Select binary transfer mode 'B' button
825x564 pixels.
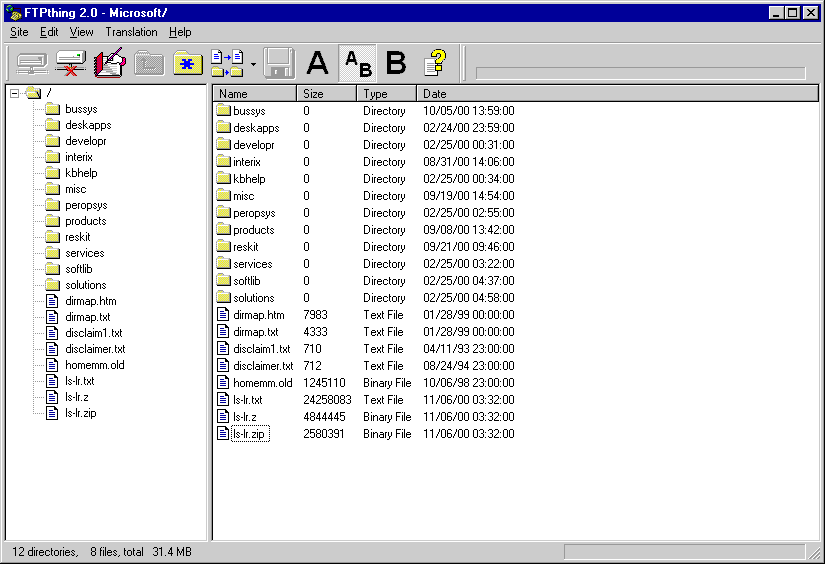tap(396, 63)
